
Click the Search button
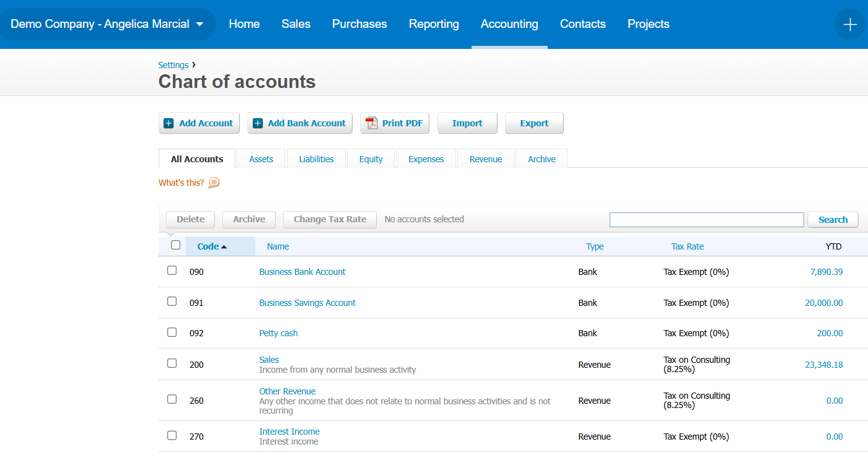[x=833, y=220]
